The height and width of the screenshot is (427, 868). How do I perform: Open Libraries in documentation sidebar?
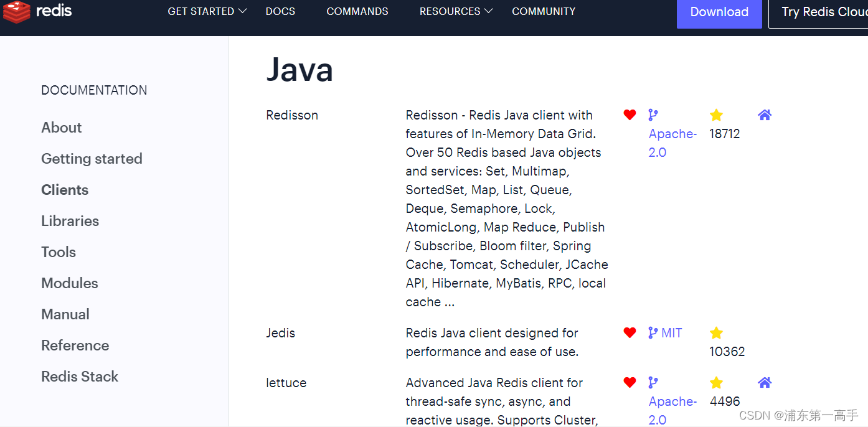[70, 221]
